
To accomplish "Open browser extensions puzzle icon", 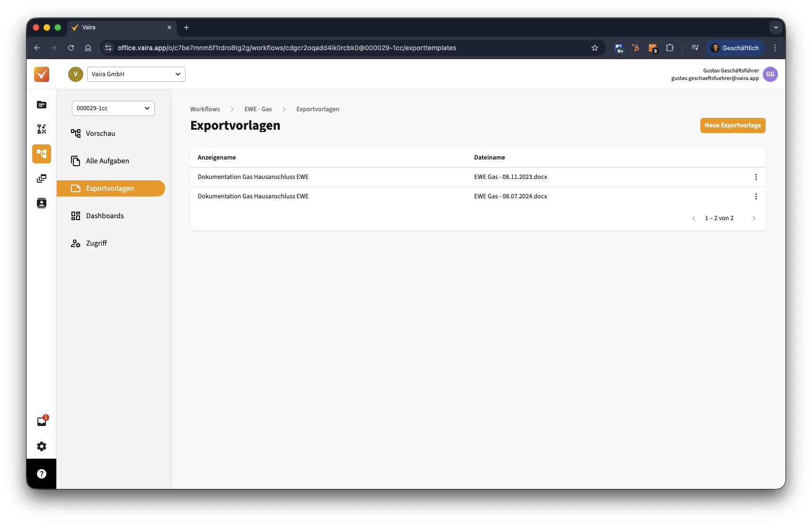I will pos(670,48).
